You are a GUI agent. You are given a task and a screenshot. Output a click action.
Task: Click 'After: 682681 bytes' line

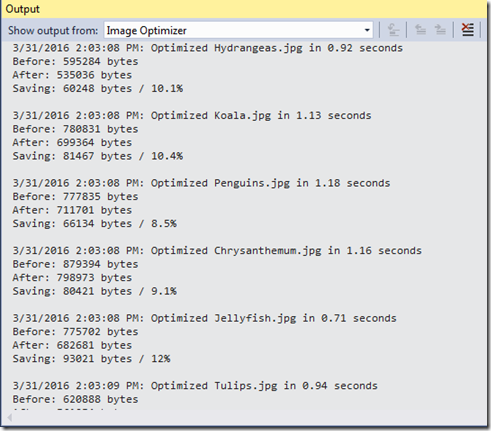click(x=72, y=345)
